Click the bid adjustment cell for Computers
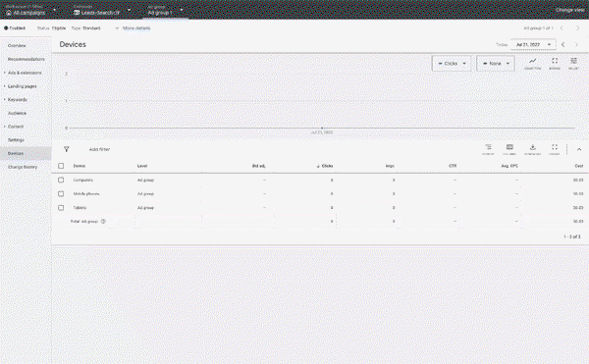Viewport: 589px width, 364px height. 264,181
